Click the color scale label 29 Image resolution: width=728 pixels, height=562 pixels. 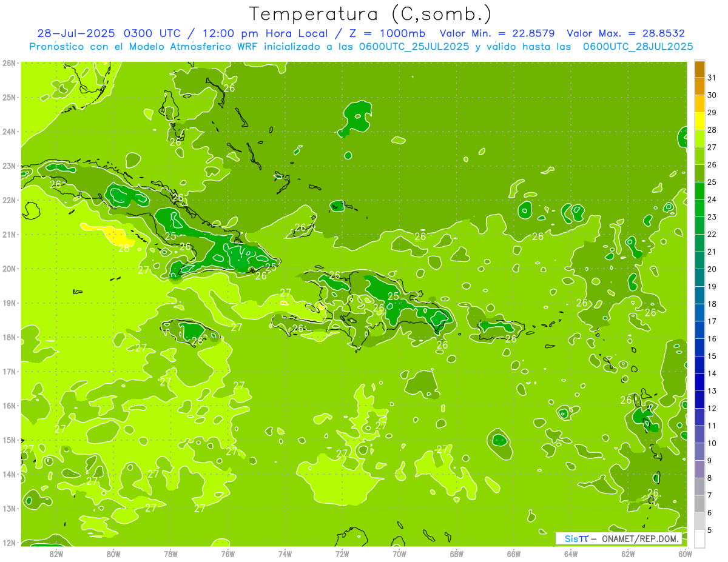[712, 112]
